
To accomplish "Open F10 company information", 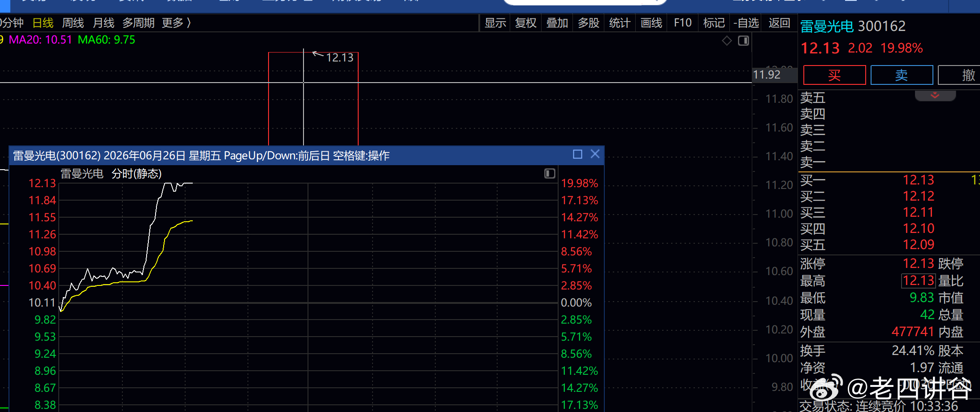I will pyautogui.click(x=683, y=23).
